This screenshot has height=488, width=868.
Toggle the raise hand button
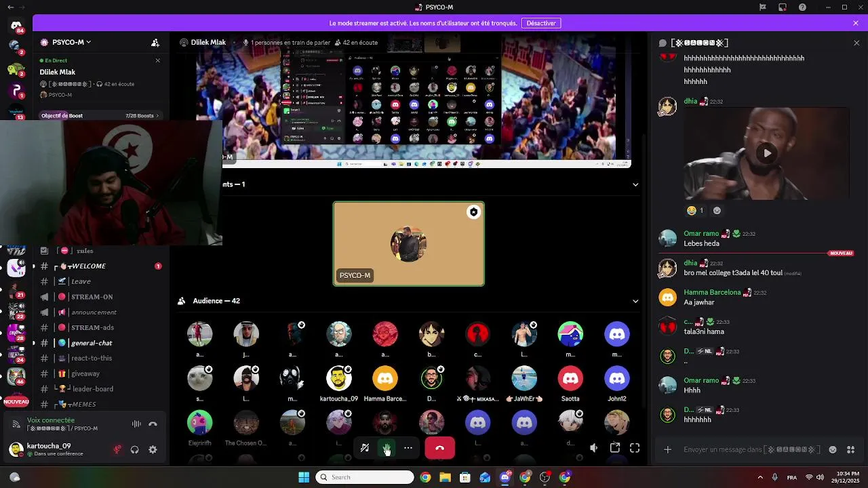coord(387,448)
